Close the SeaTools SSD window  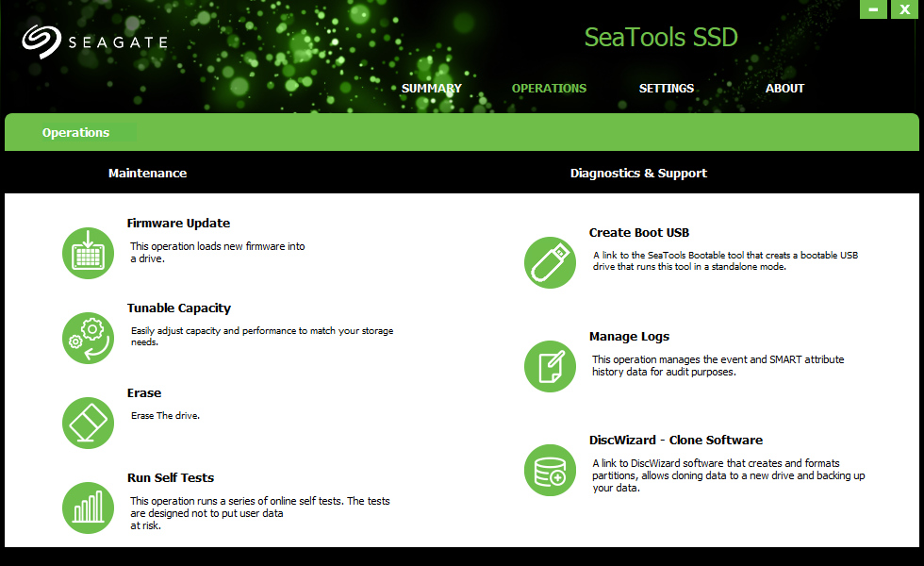[x=904, y=9]
